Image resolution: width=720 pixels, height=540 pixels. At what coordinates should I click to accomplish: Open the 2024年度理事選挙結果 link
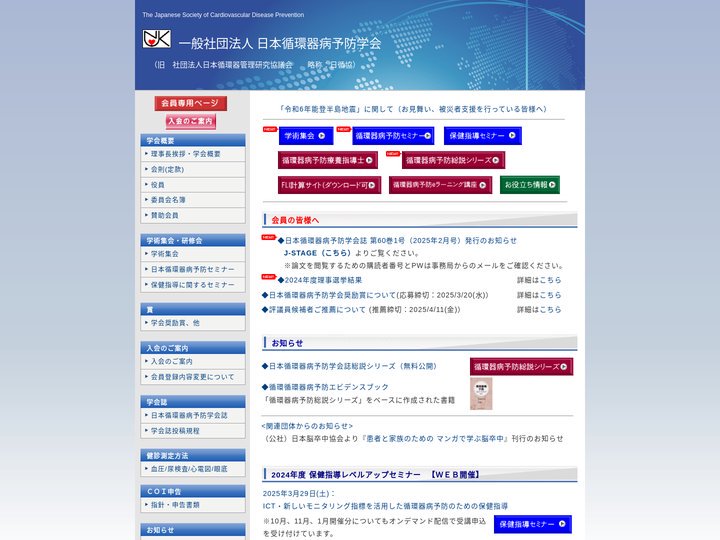[x=320, y=280]
